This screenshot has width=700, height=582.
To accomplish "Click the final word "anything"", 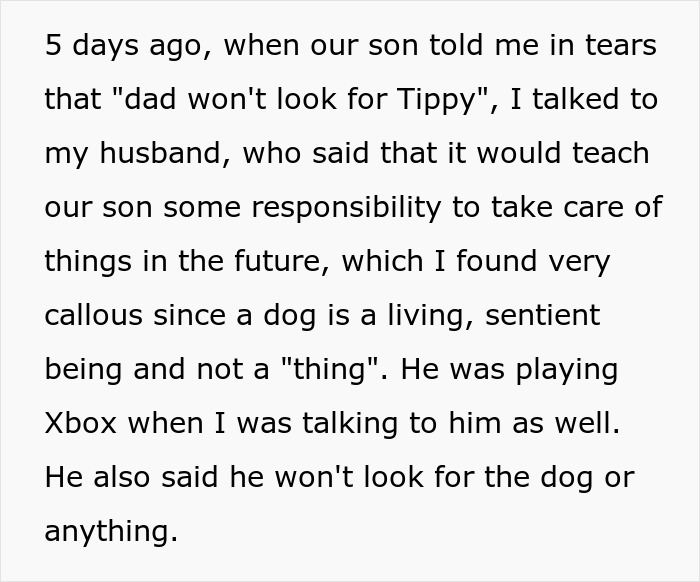I will (110, 531).
